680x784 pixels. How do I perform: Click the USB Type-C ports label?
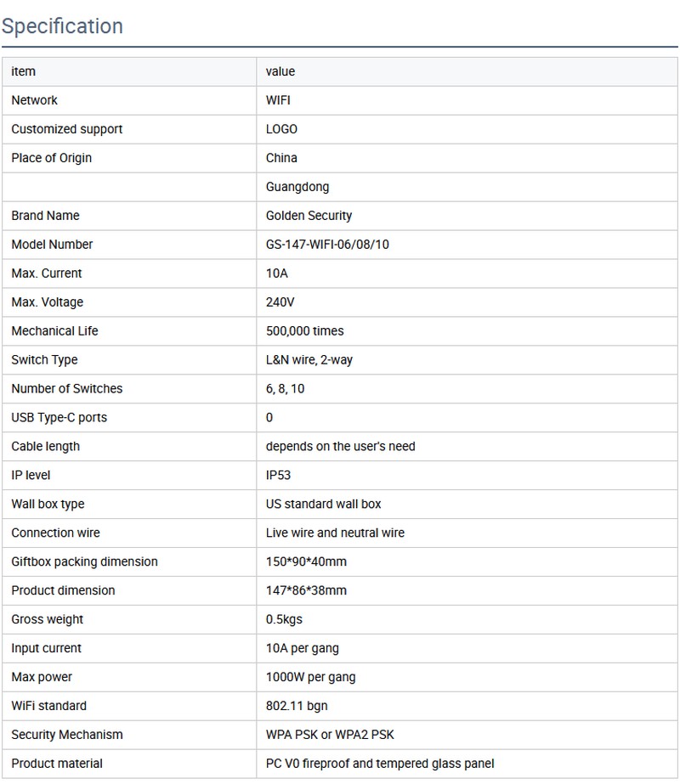click(59, 418)
